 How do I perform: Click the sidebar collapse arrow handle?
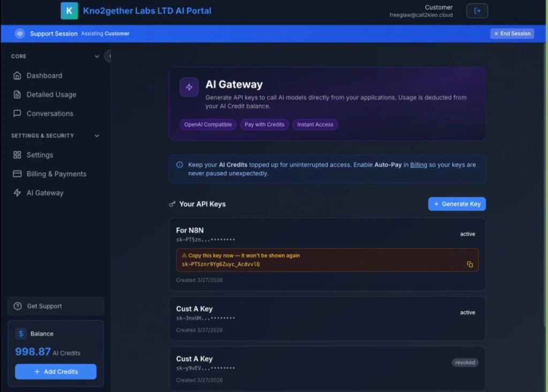[108, 56]
